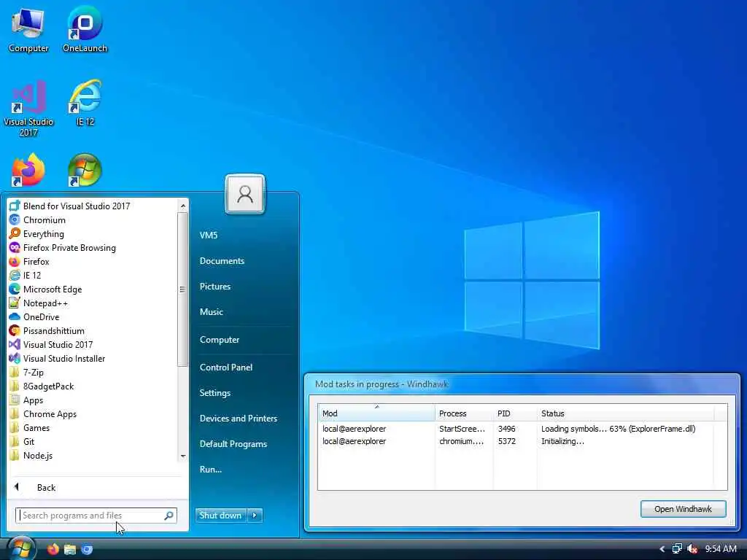
Task: Click the user account picture
Action: point(245,194)
